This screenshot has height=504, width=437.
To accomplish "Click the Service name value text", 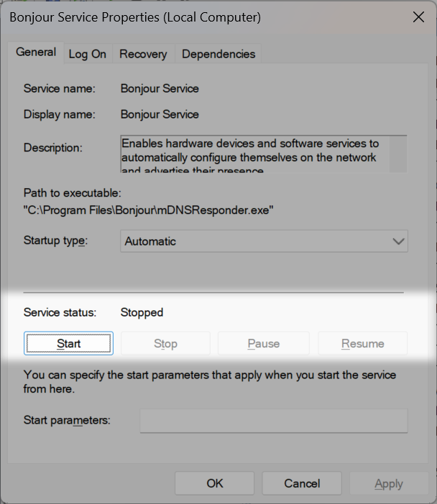I will tap(160, 89).
